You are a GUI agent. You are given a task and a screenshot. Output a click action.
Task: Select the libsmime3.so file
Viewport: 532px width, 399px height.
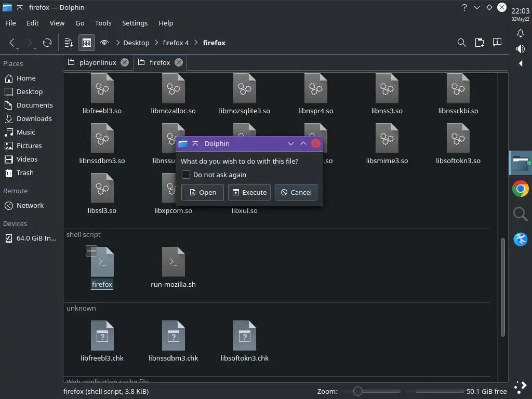pyautogui.click(x=387, y=144)
